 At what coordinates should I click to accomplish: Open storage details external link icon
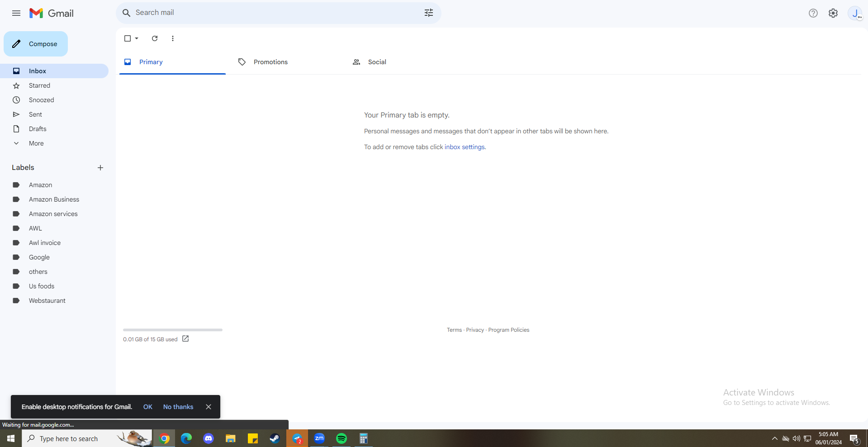point(185,339)
